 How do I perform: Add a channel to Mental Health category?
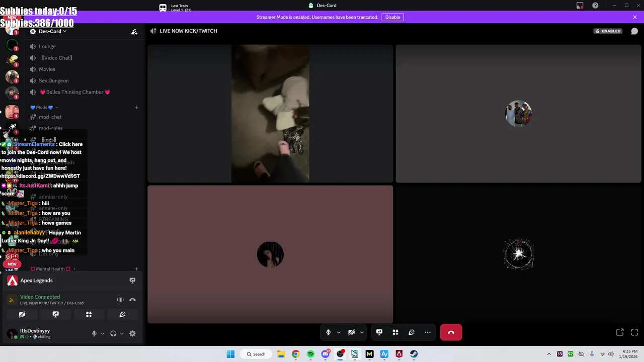point(136,269)
